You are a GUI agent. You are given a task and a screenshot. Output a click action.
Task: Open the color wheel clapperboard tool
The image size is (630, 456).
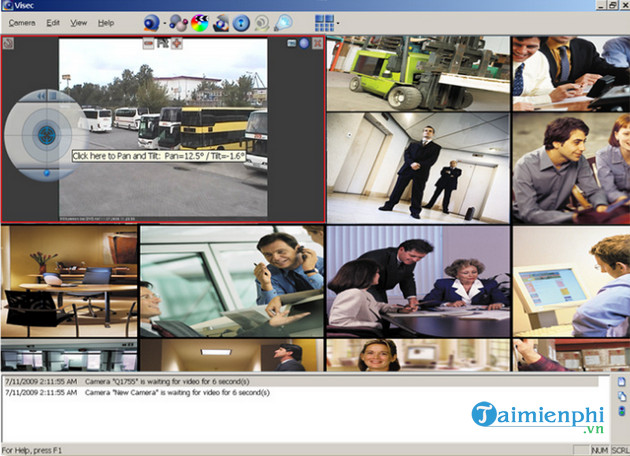point(200,21)
